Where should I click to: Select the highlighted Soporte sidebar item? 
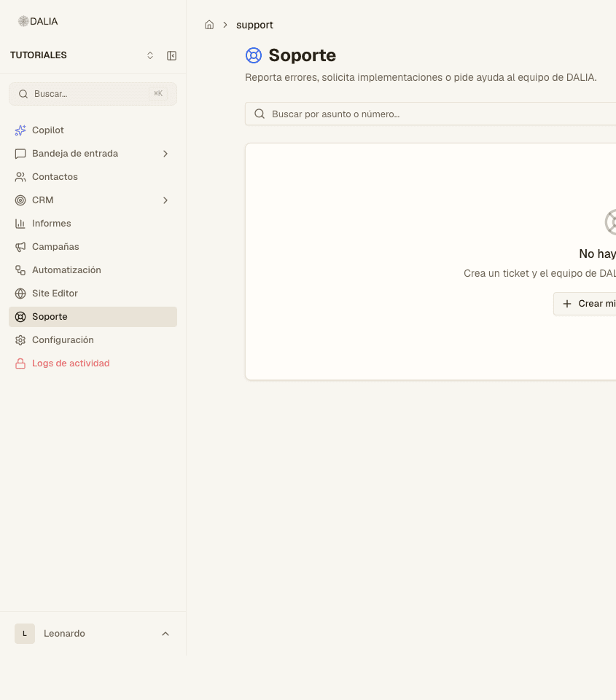(93, 317)
